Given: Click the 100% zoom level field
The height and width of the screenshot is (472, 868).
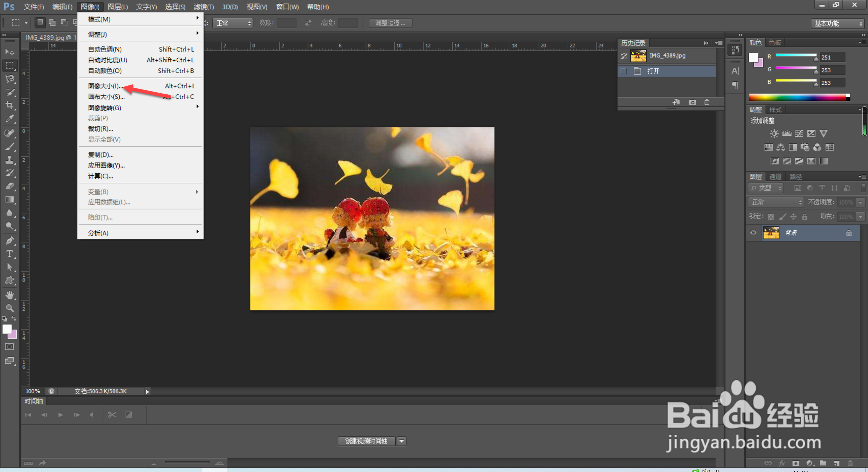Looking at the screenshot, I should [33, 391].
